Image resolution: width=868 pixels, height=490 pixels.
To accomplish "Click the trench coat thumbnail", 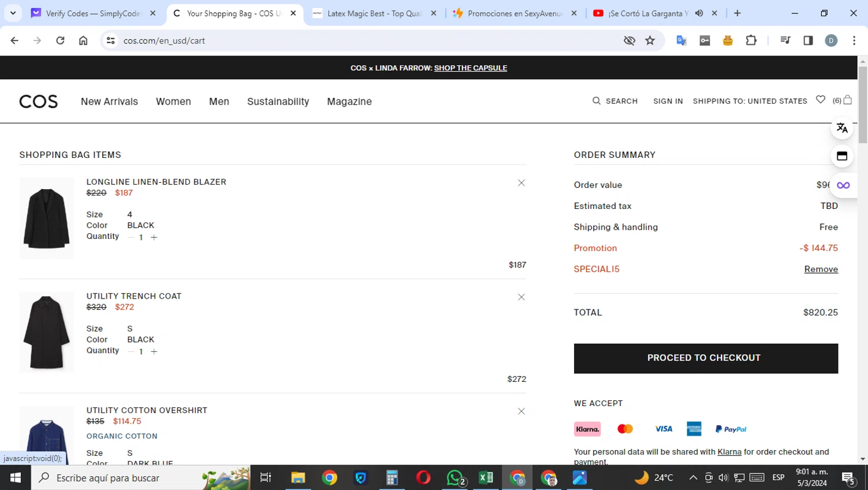I will tap(47, 332).
